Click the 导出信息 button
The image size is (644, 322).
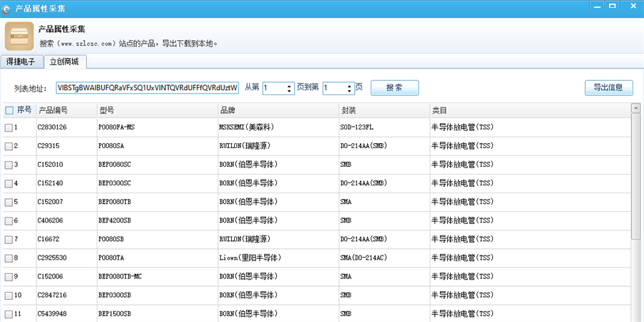click(608, 87)
